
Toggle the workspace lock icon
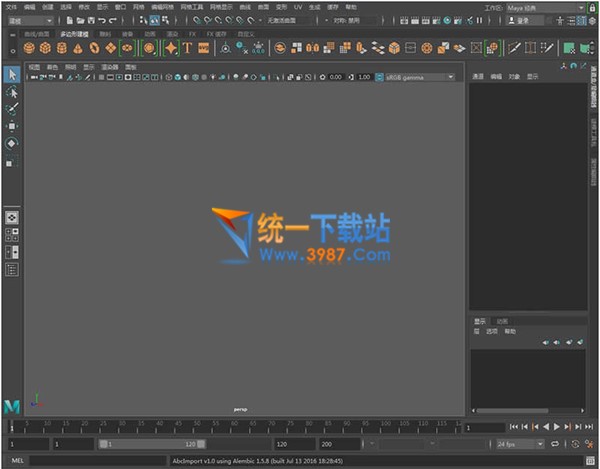592,8
